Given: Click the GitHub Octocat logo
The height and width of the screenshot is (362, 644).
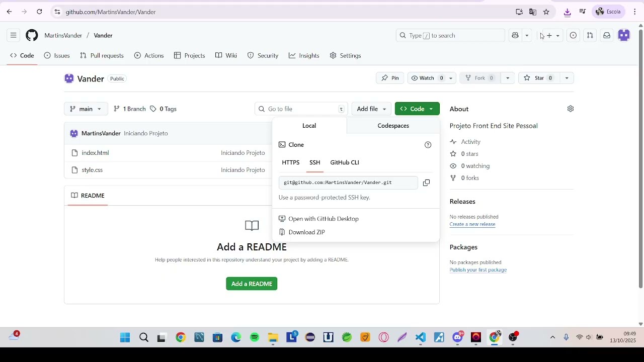Looking at the screenshot, I should (32, 35).
